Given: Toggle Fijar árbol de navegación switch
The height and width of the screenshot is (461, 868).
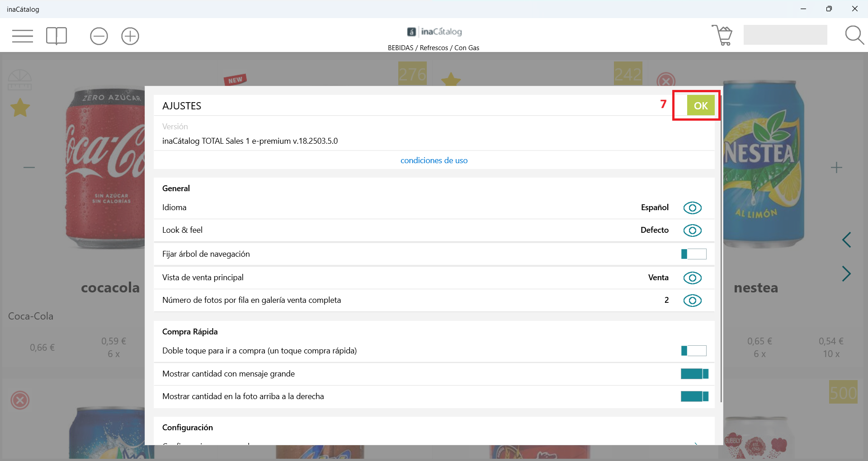Looking at the screenshot, I should pyautogui.click(x=694, y=254).
